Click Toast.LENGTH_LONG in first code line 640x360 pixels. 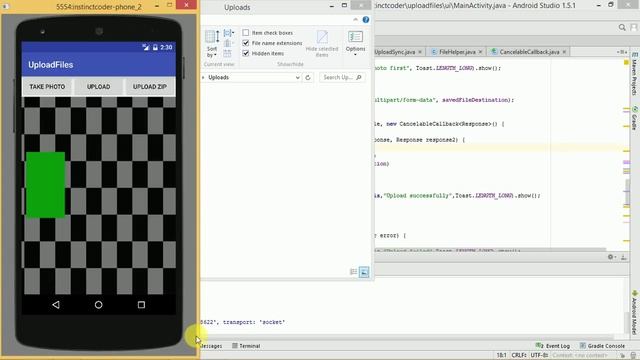tap(445, 68)
